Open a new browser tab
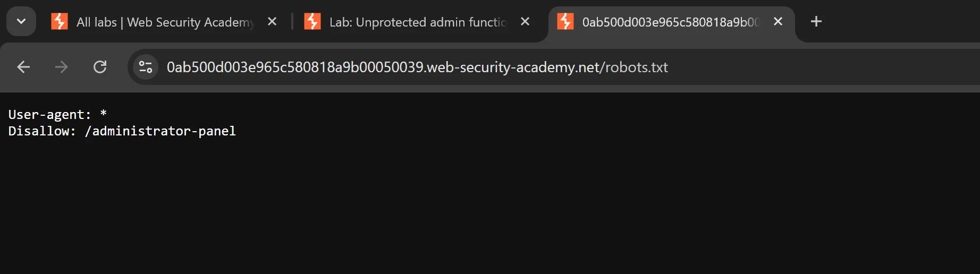Screen dimensions: 980x274 coord(816,22)
